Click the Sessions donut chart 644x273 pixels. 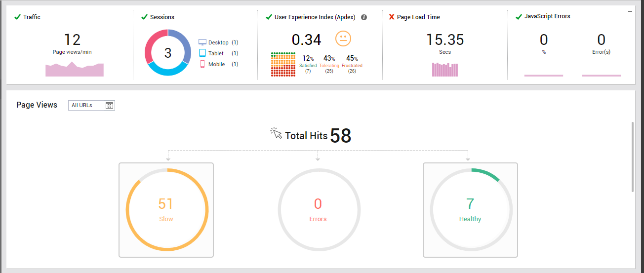[x=168, y=52]
